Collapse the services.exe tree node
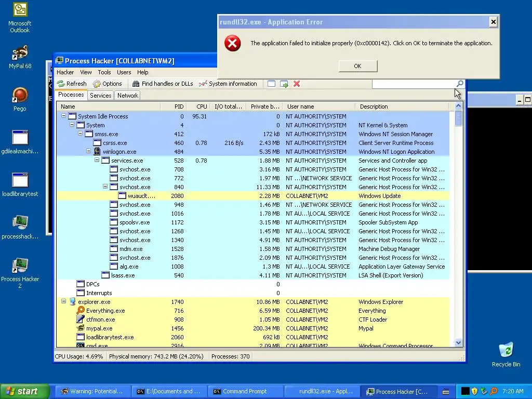532x399 pixels. coord(97,160)
